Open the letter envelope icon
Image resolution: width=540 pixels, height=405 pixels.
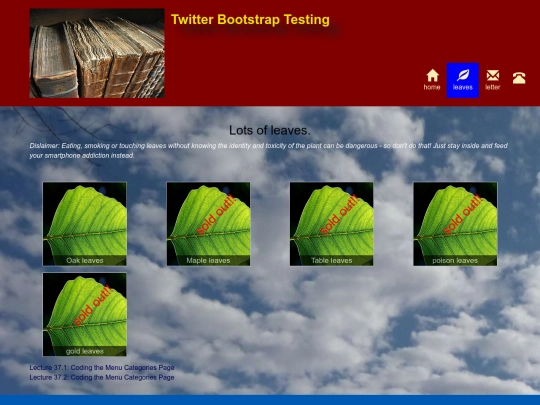(x=492, y=80)
